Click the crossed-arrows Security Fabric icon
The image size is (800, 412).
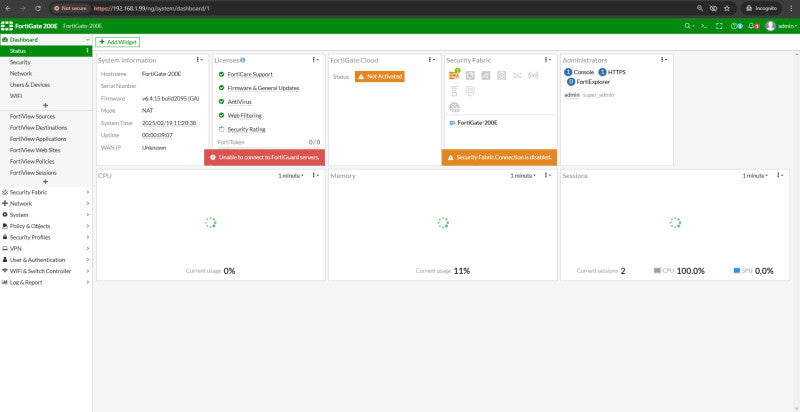click(517, 75)
